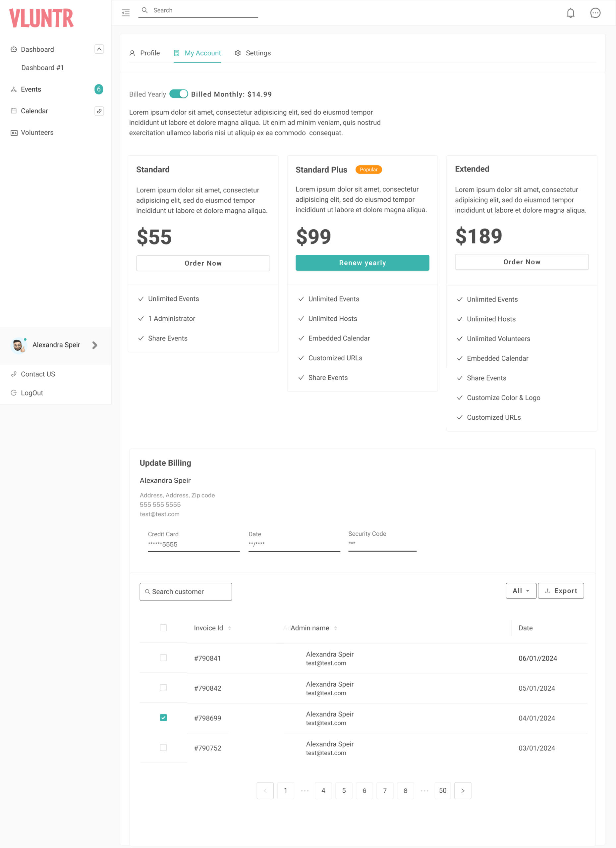Collapse sidebar using the menu fold icon
Image resolution: width=616 pixels, height=848 pixels.
[126, 13]
